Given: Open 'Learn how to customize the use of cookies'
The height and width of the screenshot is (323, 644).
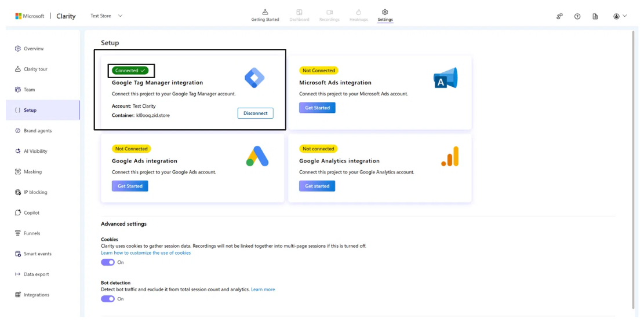Looking at the screenshot, I should click(146, 253).
